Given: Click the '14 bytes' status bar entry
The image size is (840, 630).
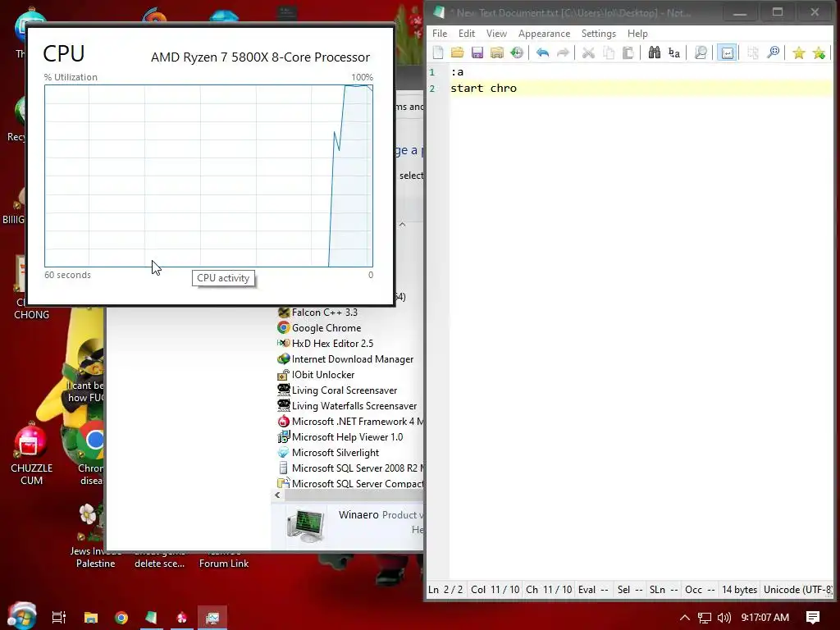Looking at the screenshot, I should (739, 590).
